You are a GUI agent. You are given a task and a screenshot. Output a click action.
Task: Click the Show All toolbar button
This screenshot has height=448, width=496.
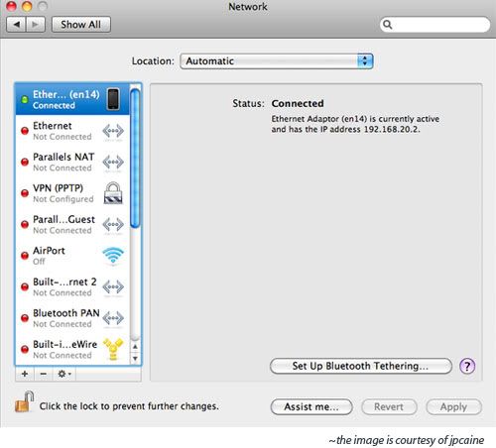(81, 25)
